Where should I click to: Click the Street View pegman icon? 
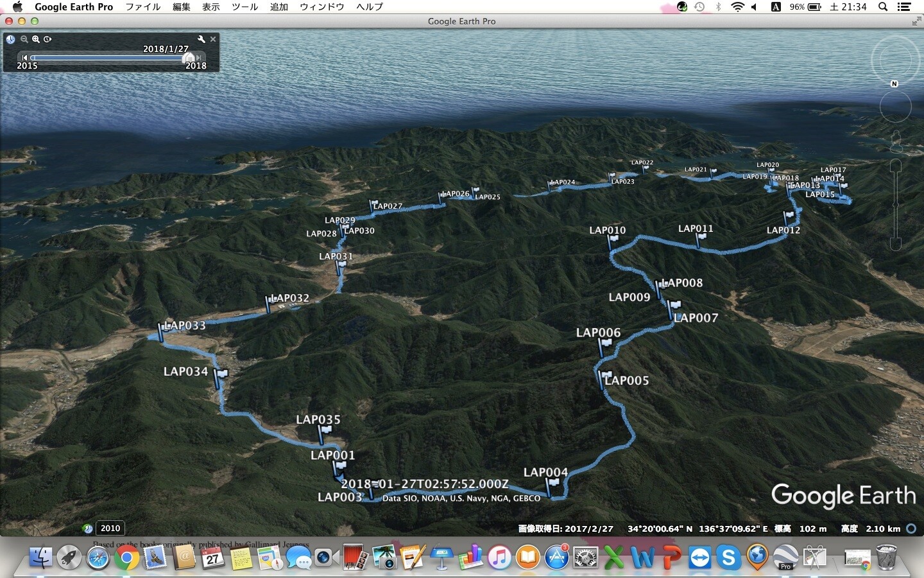[x=896, y=139]
